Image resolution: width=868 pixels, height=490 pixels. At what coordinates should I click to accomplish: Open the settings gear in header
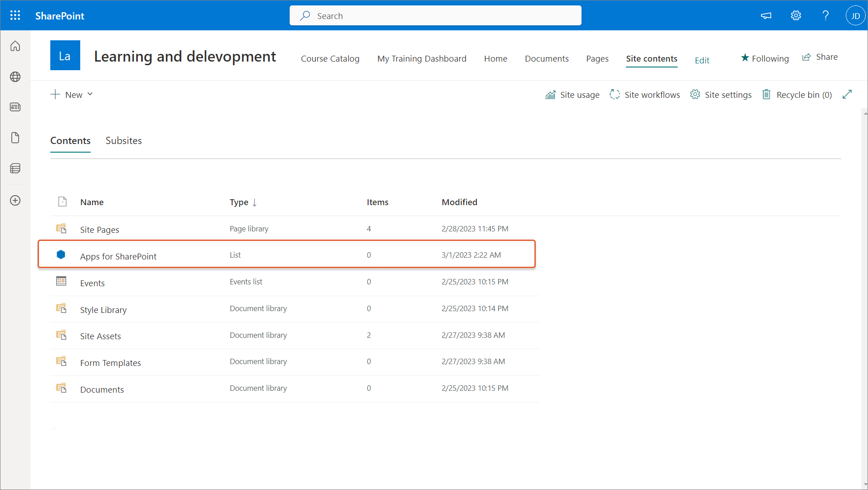pyautogui.click(x=795, y=15)
